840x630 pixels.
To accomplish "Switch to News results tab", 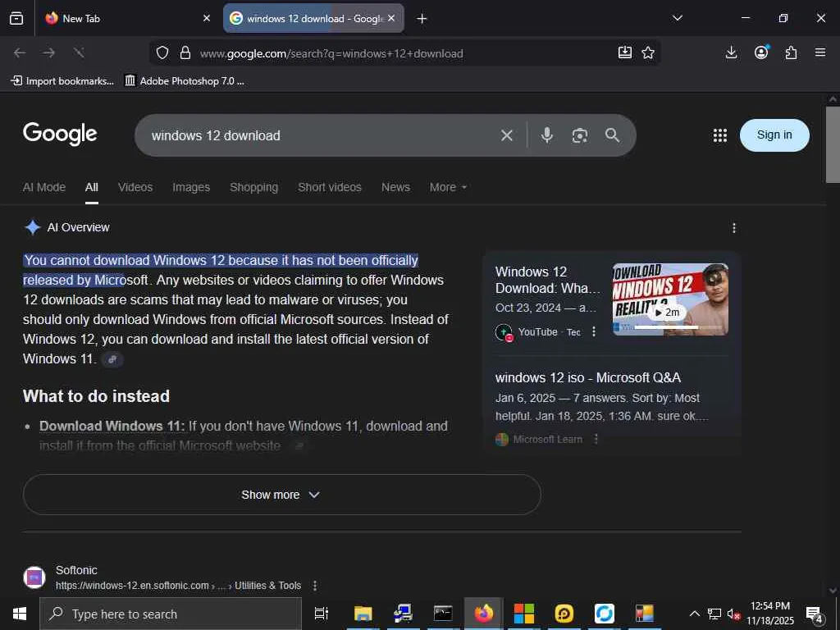I will click(395, 188).
